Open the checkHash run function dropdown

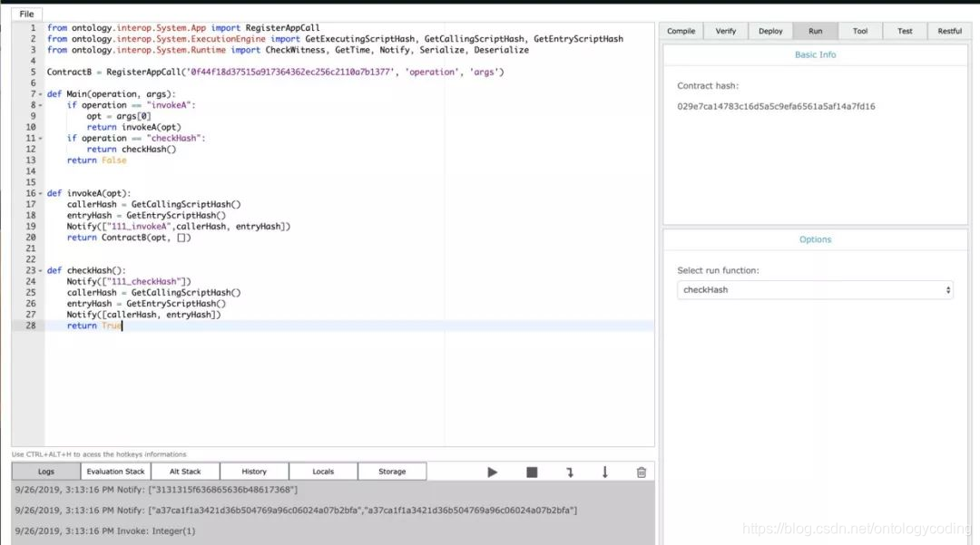pyautogui.click(x=815, y=289)
